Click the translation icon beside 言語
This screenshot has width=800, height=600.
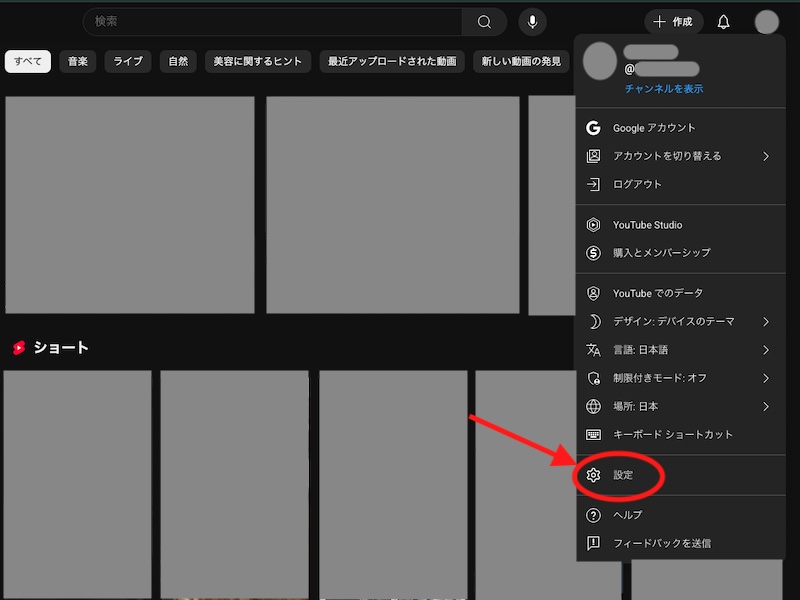(595, 350)
